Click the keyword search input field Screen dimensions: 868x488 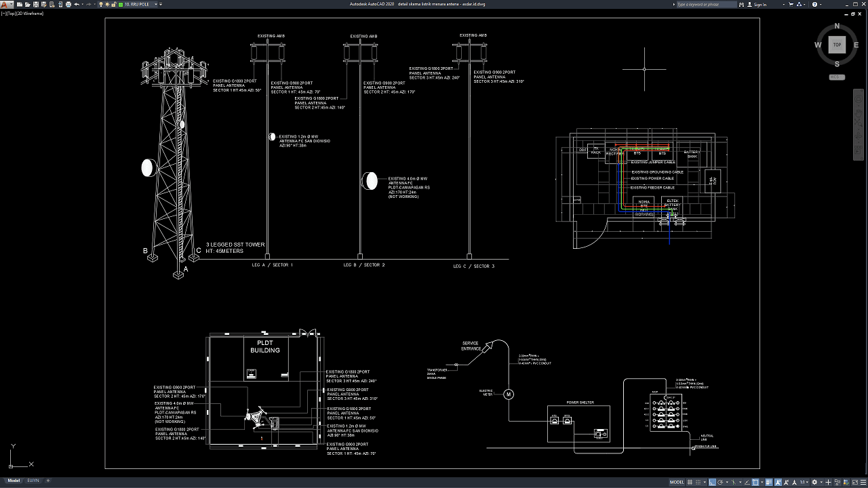(x=705, y=4)
